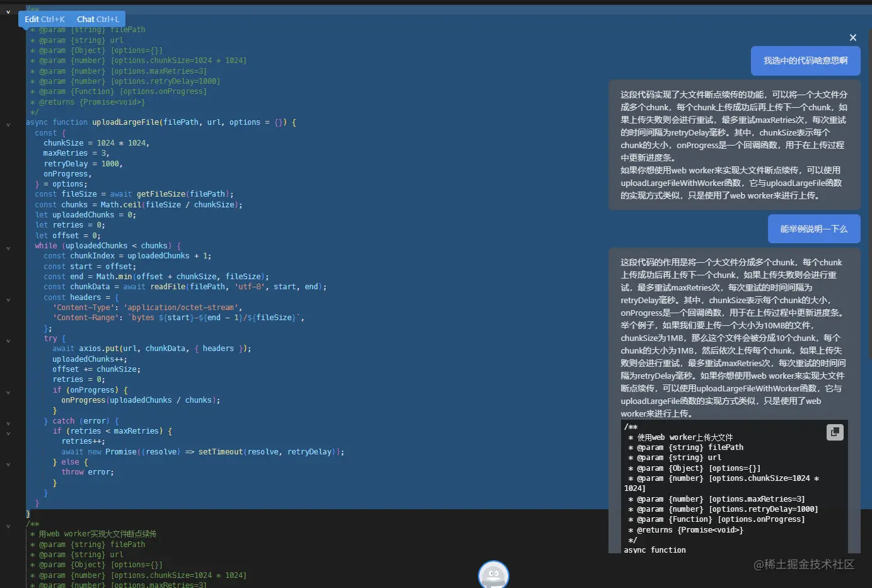Click the 用web worker实现大文件断点续传 comment line
The height and width of the screenshot is (588, 872).
(x=93, y=534)
